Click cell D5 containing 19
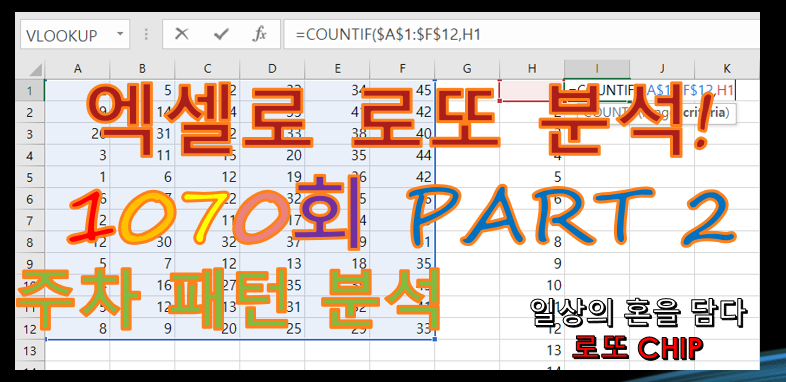 click(x=272, y=177)
